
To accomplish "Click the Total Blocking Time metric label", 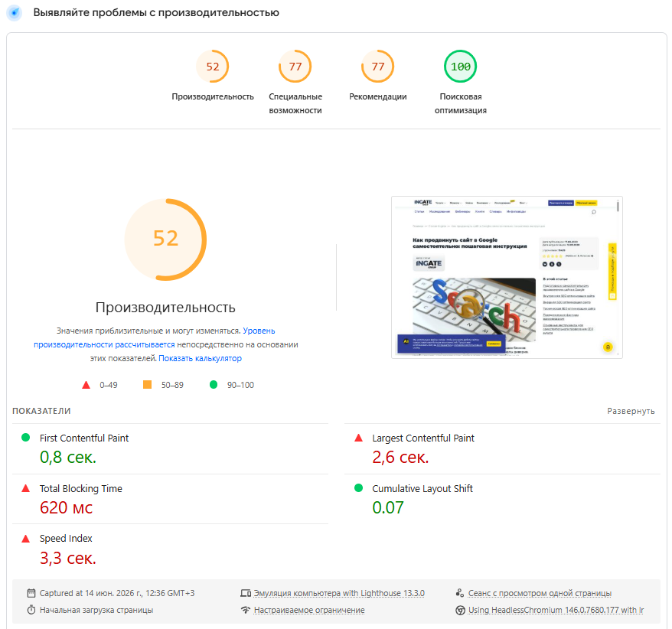I will pos(81,488).
